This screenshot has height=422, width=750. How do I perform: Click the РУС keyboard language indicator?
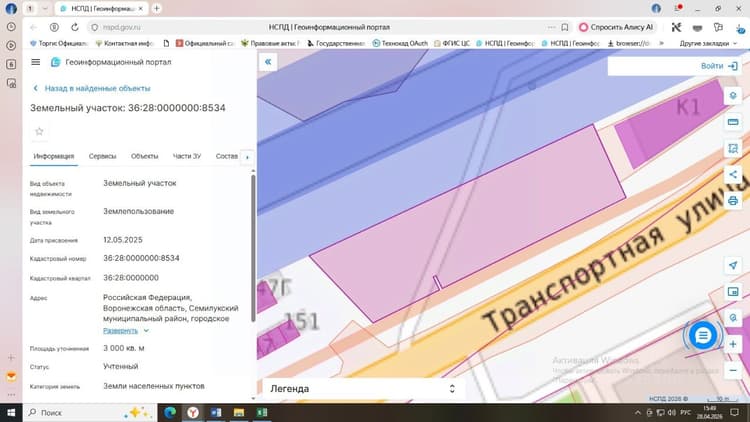685,412
